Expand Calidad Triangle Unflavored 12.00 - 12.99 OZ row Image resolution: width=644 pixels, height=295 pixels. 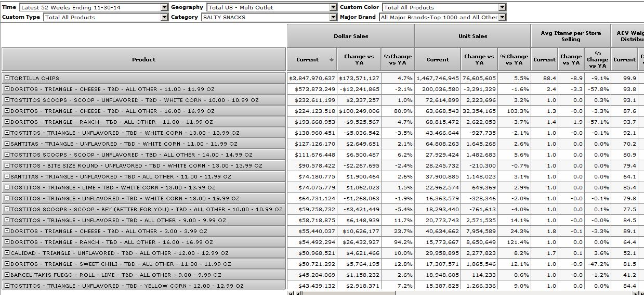[x=7, y=253]
